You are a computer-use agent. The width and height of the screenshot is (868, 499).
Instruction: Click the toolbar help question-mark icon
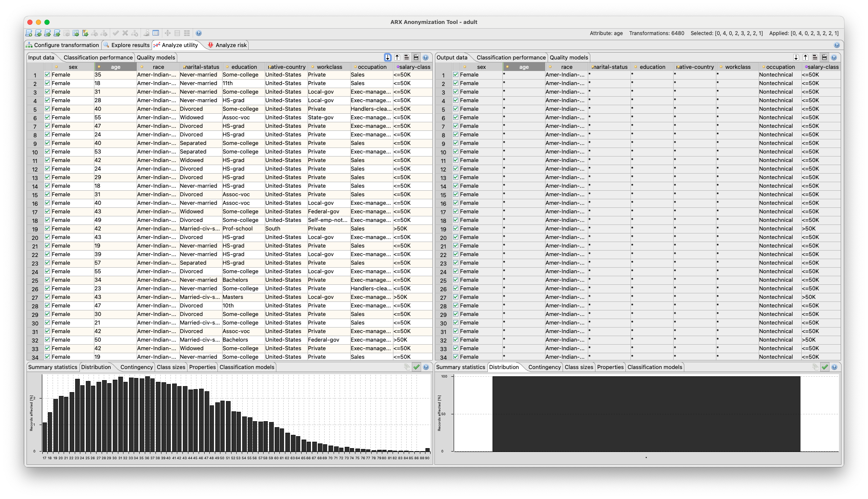199,33
